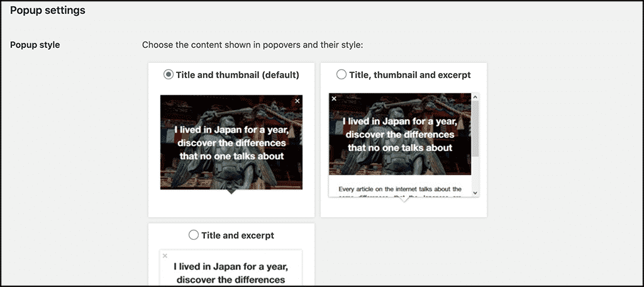Close the Title and thumbnail preview popup
The image size is (644, 287).
297,101
